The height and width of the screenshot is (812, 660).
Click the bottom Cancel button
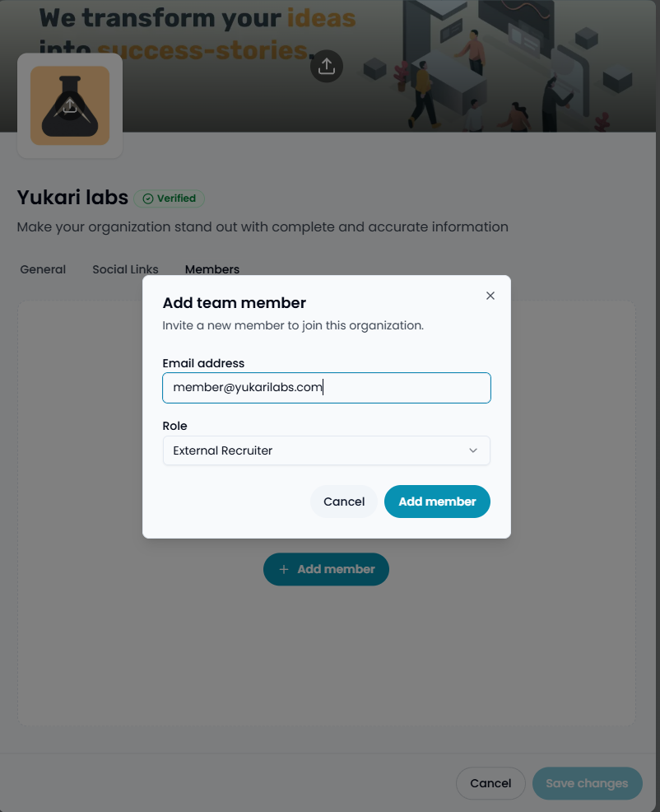(x=490, y=783)
